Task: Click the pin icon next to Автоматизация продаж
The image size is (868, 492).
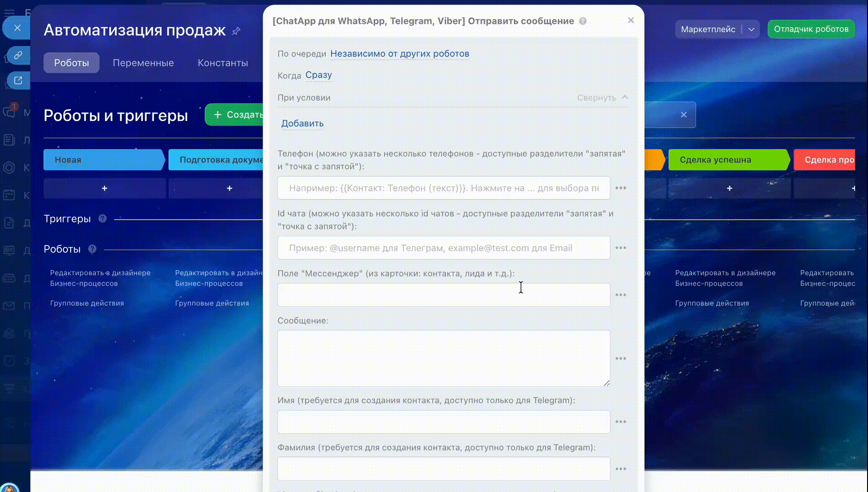Action: point(236,31)
